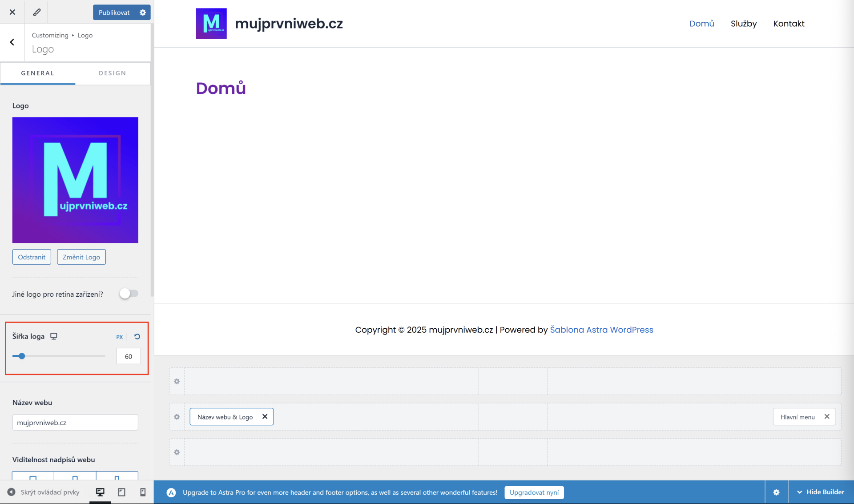
Task: Click responsive device icon beside Šířka loga
Action: pos(54,336)
